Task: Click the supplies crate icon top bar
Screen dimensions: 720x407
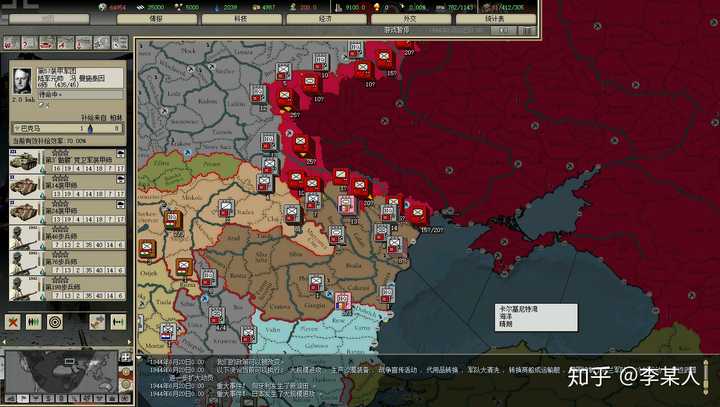Action: 256,7
